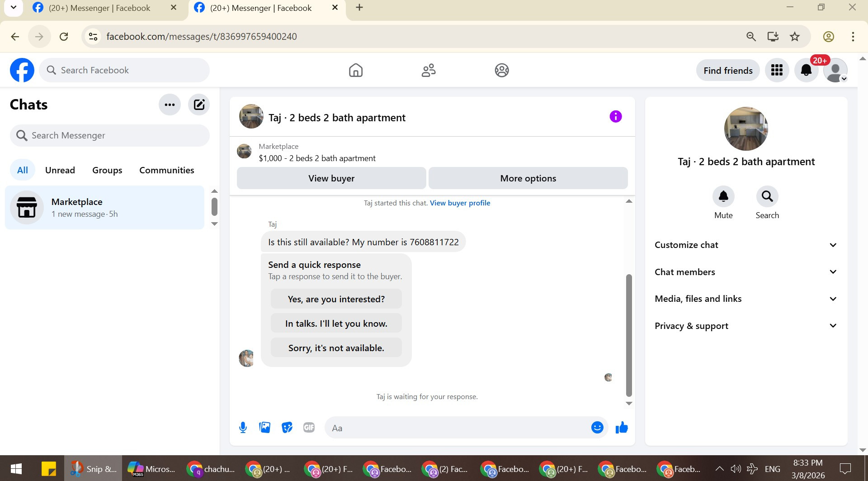Expand Media, files and links section
The height and width of the screenshot is (481, 868).
(x=746, y=299)
